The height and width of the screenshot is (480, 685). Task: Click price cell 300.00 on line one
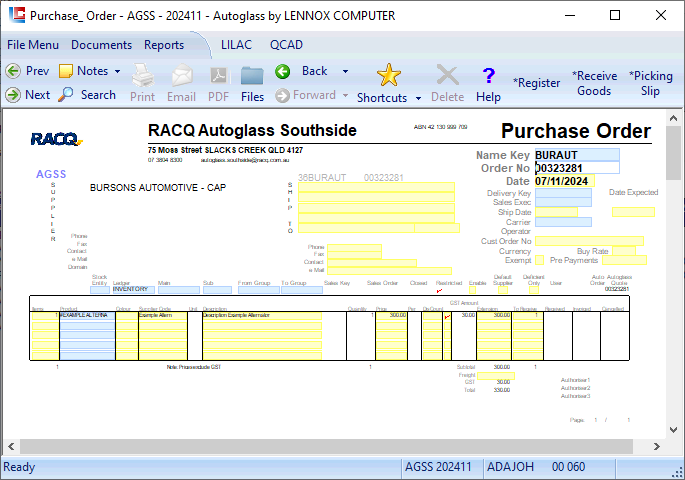[391, 315]
